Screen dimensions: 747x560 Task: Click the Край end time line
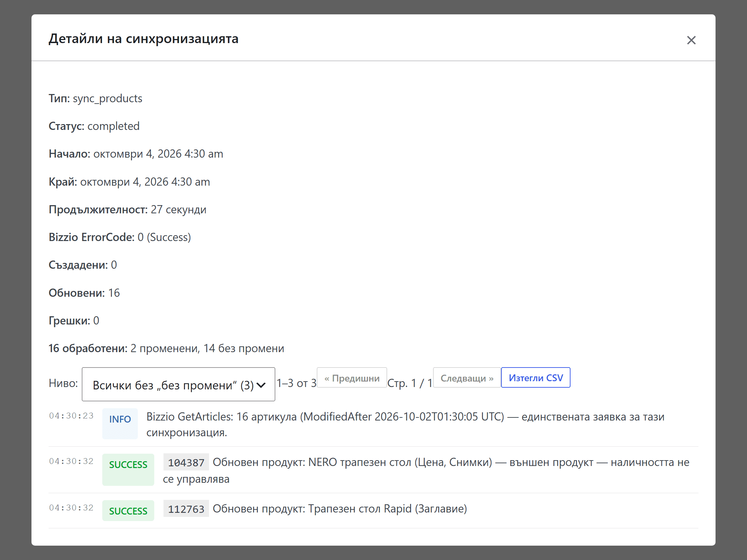[129, 182]
